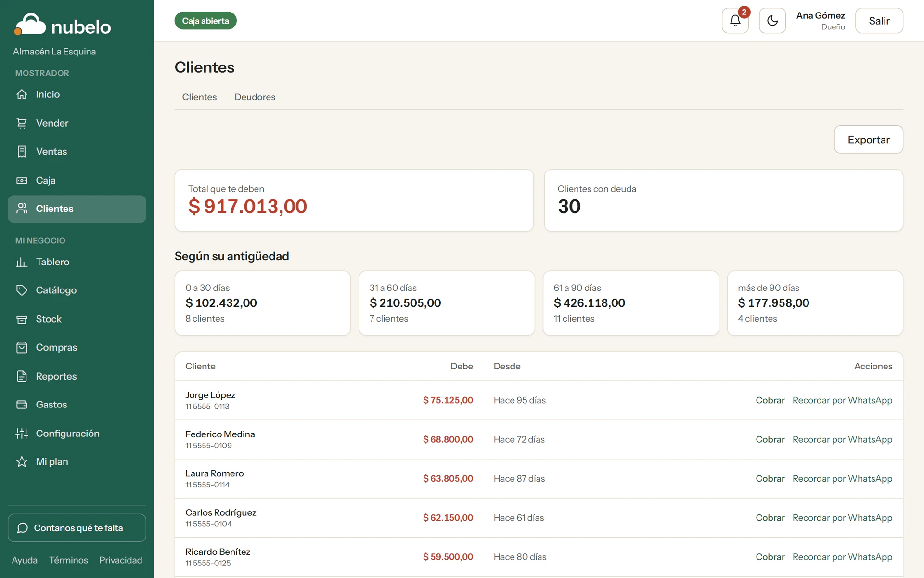Go to Caja cash register icon
Viewport: 924px width, 578px height.
(x=22, y=181)
